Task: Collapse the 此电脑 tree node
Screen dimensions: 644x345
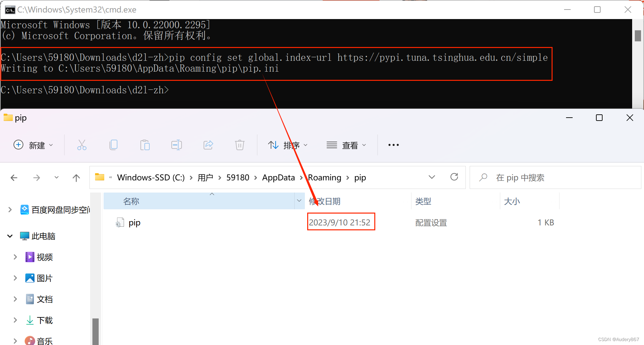Action: [10, 236]
